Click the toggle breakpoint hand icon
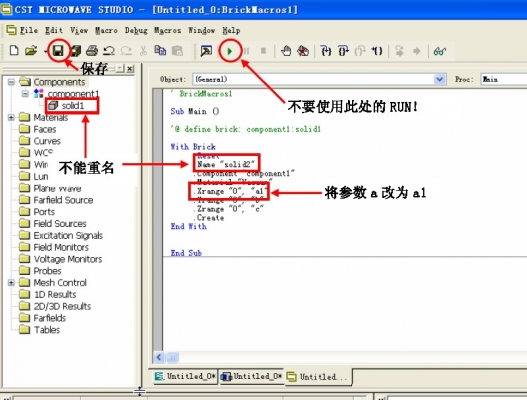 286,51
